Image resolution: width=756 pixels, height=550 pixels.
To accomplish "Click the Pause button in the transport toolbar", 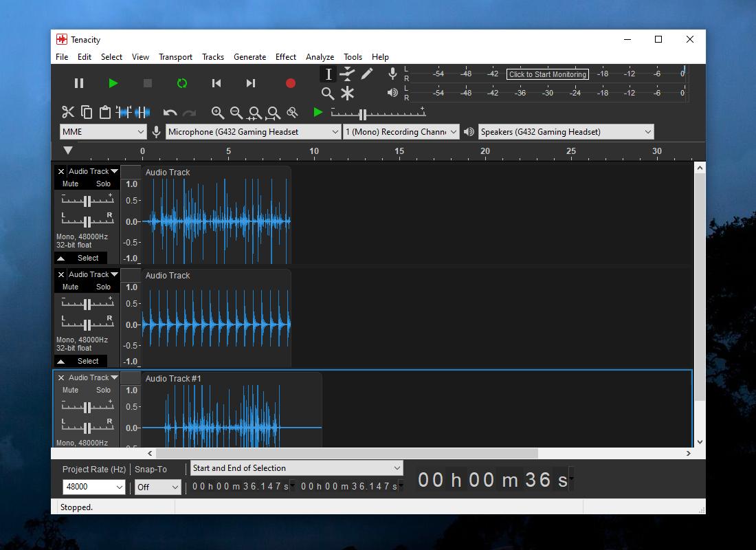I will coord(79,83).
